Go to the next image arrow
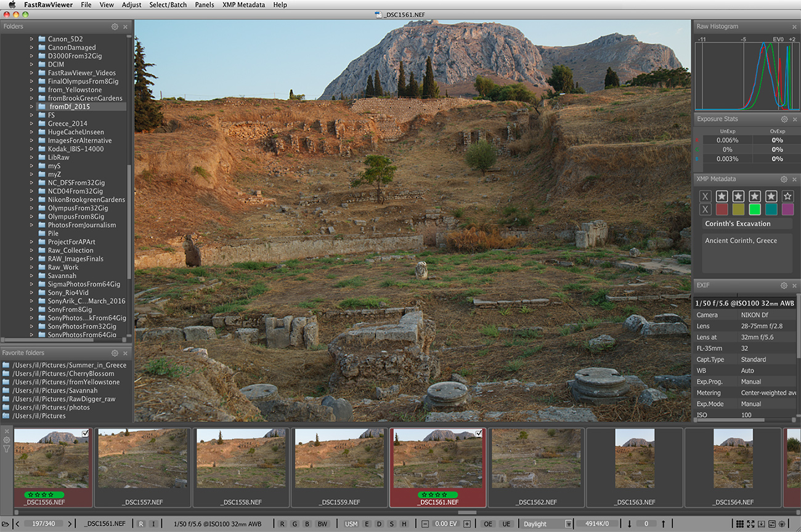 [70, 524]
